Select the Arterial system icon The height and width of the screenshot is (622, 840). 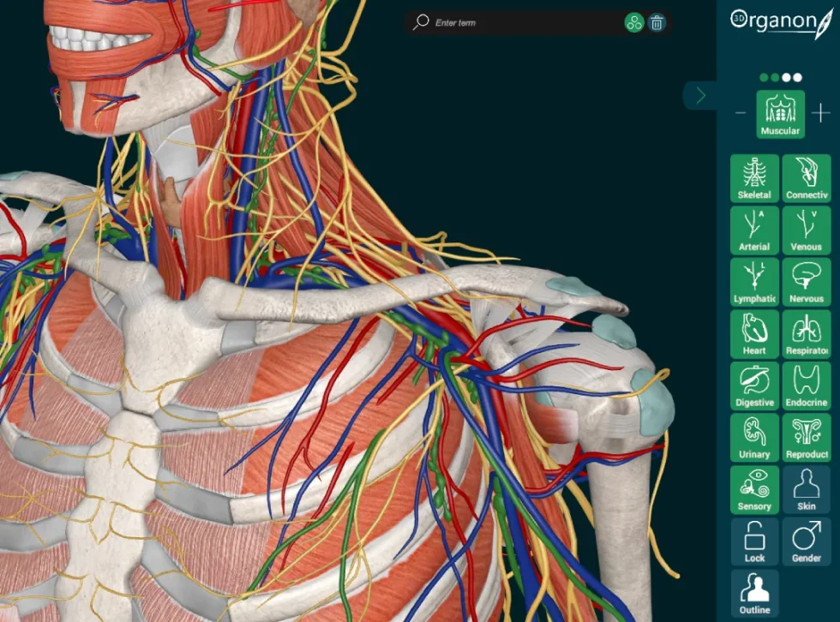tap(753, 230)
